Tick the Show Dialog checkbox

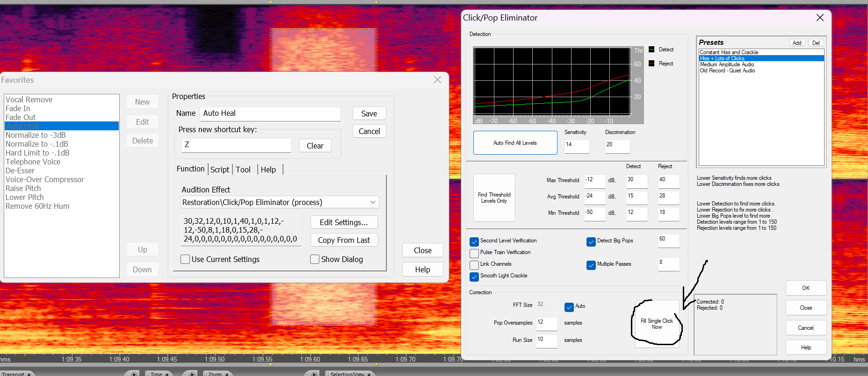click(315, 259)
